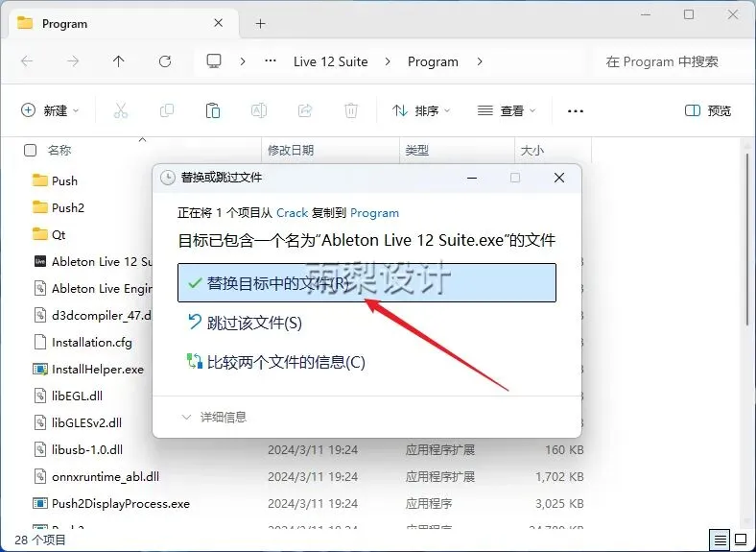
Task: Click Live 12 Suite breadcrumb
Action: coord(330,61)
